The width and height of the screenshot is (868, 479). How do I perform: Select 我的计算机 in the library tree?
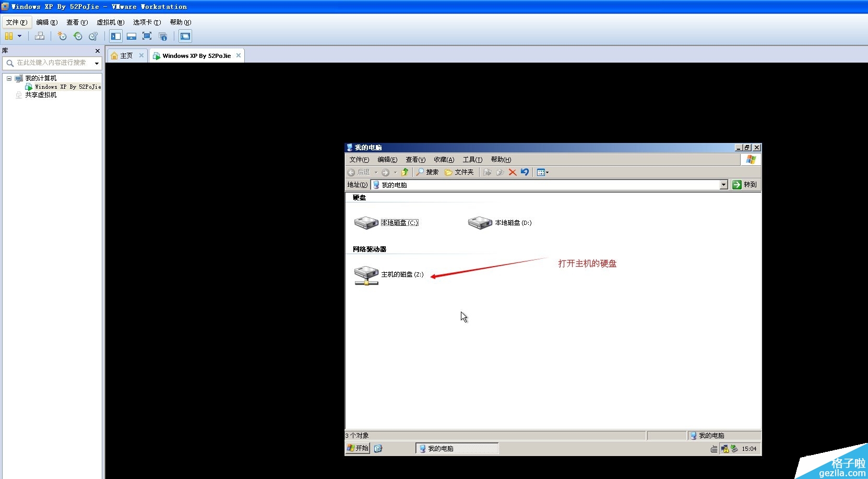coord(41,78)
